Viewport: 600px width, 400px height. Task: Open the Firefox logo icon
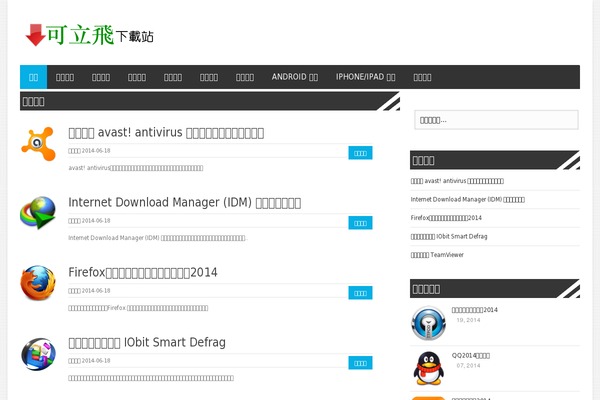click(x=38, y=282)
